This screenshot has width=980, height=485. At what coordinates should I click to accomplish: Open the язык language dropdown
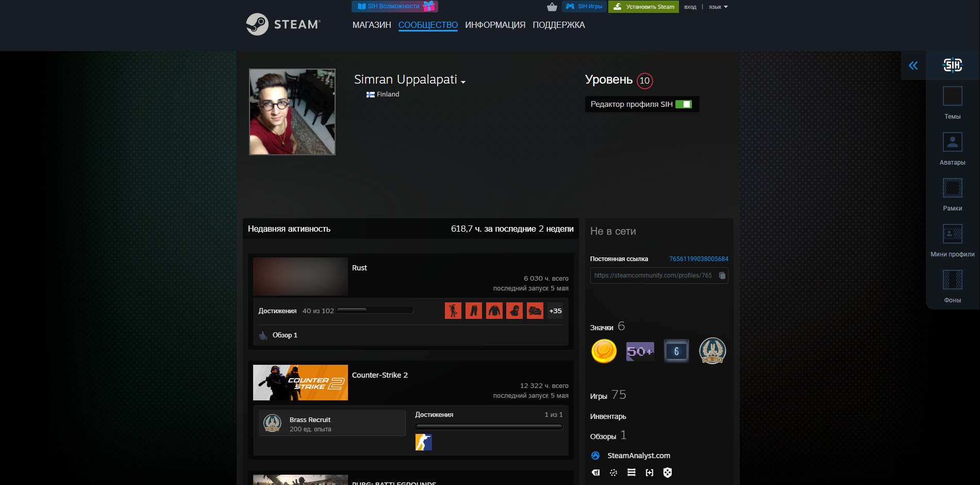click(718, 7)
